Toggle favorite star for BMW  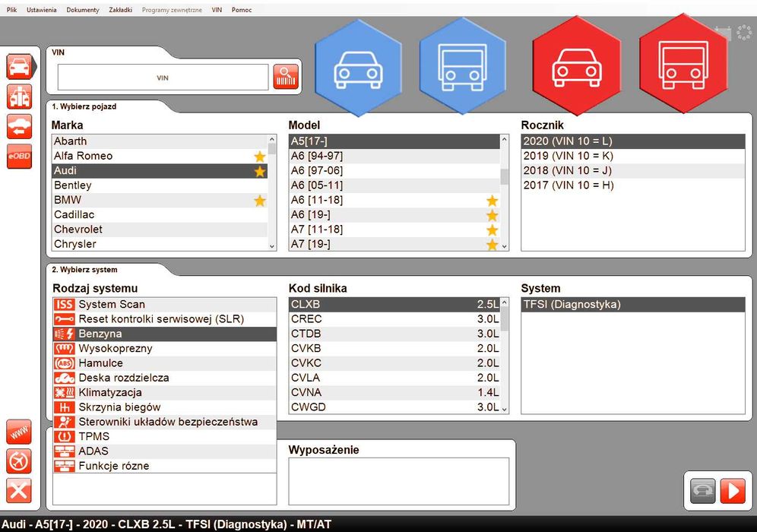260,201
